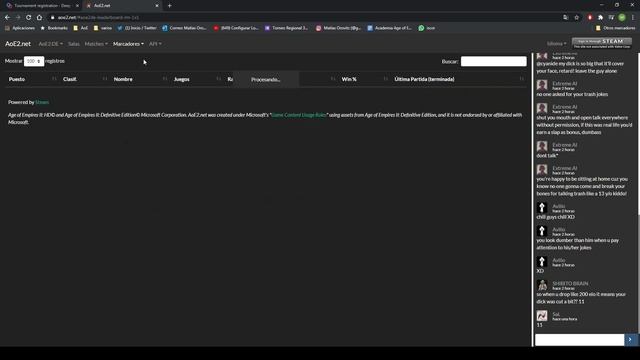Open the Salas menu item
640x360 pixels.
click(74, 44)
